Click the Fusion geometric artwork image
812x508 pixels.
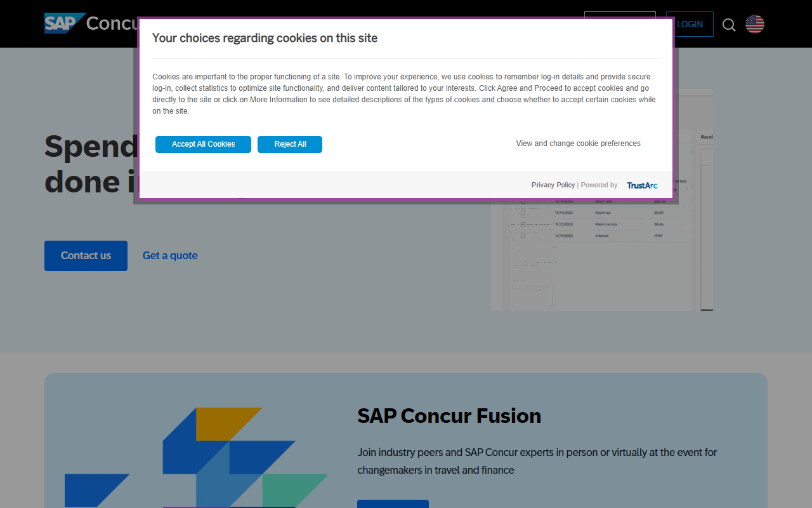[195, 457]
